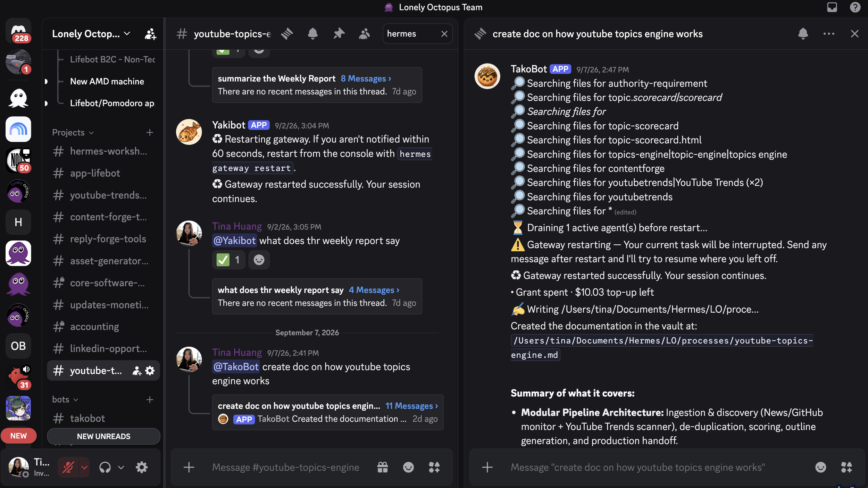Open attachment plus in channel message box

189,468
